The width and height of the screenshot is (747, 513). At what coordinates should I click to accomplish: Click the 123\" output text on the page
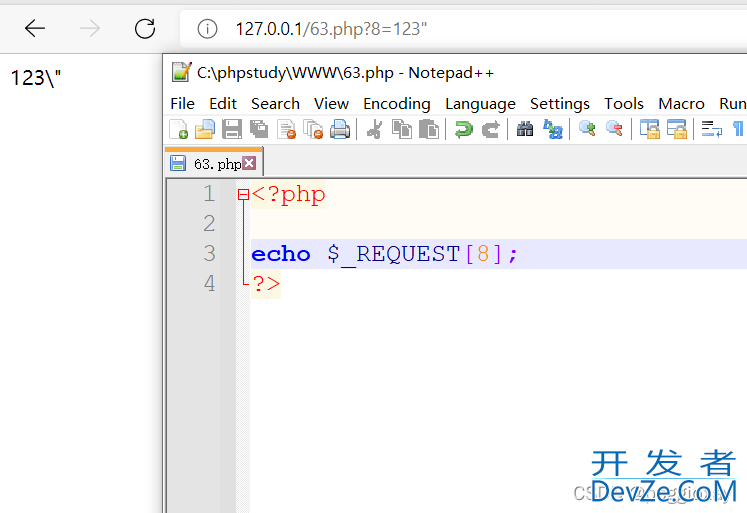click(x=36, y=78)
